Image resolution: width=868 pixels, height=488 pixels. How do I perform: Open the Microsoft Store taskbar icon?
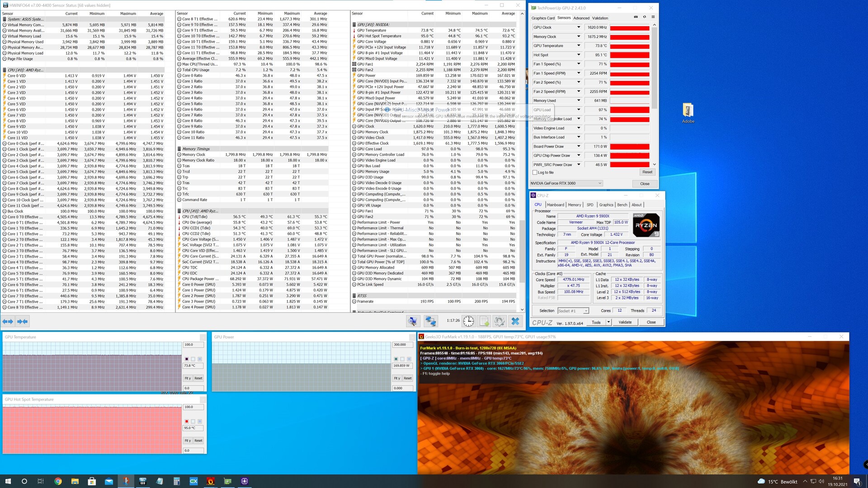tap(92, 481)
